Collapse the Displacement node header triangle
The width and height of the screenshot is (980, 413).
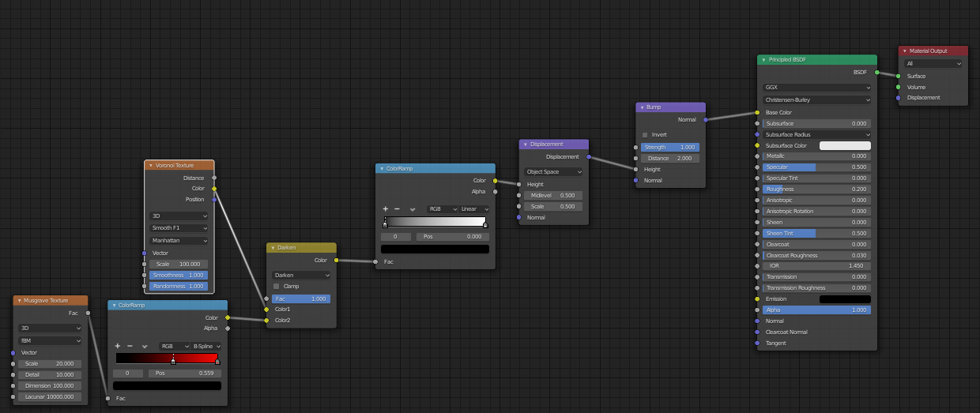pos(525,145)
